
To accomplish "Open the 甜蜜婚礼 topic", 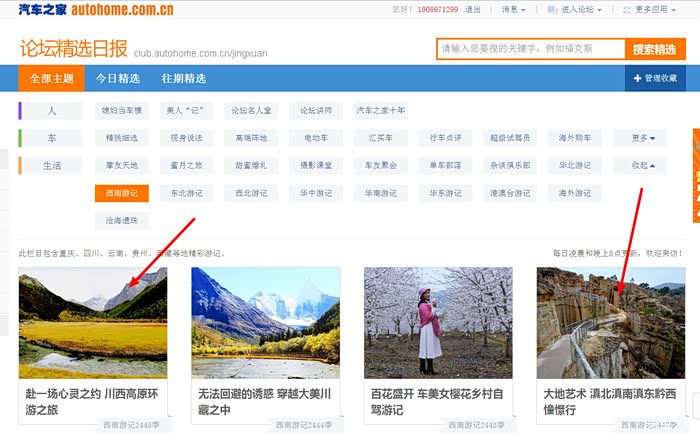I will pos(251,166).
